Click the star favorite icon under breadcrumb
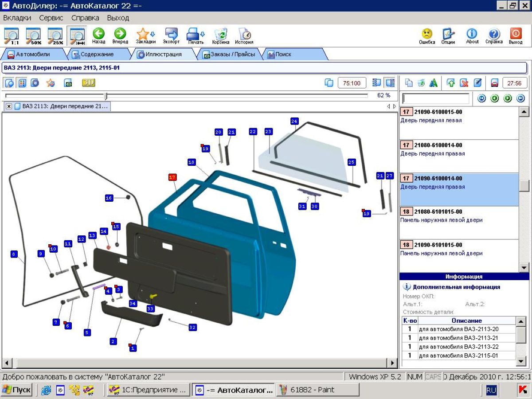 [x=51, y=83]
